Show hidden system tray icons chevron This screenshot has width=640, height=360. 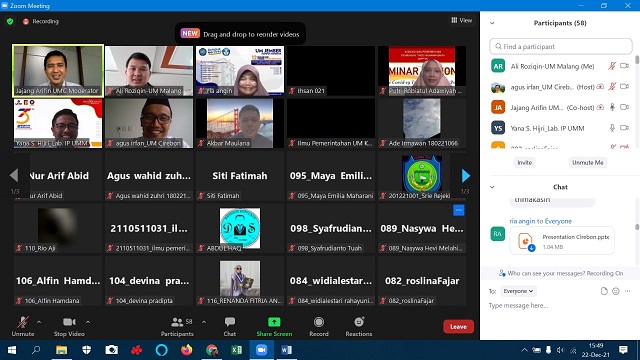(524, 350)
